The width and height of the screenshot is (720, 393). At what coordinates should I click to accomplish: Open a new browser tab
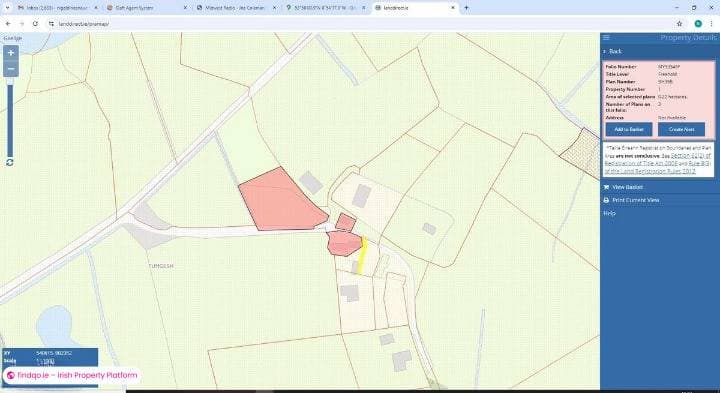click(466, 8)
